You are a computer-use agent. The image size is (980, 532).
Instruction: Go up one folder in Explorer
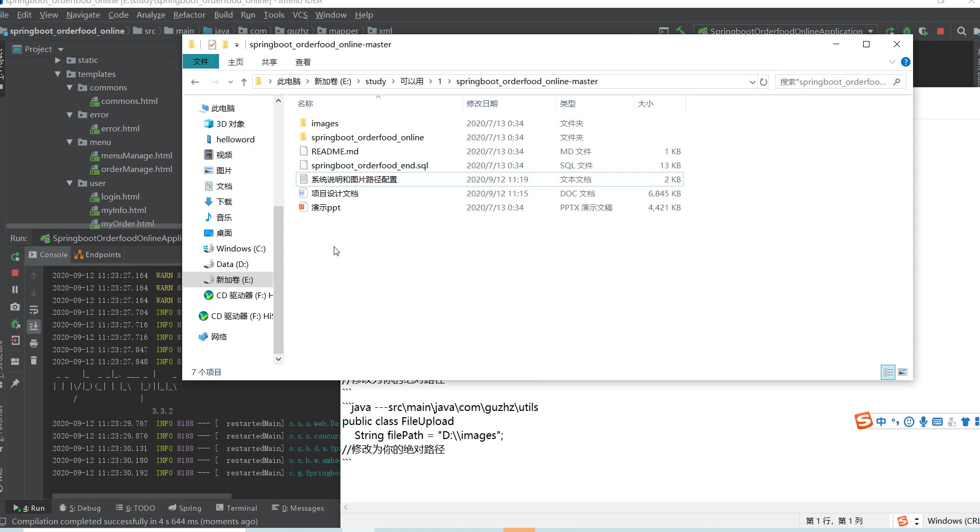(244, 82)
